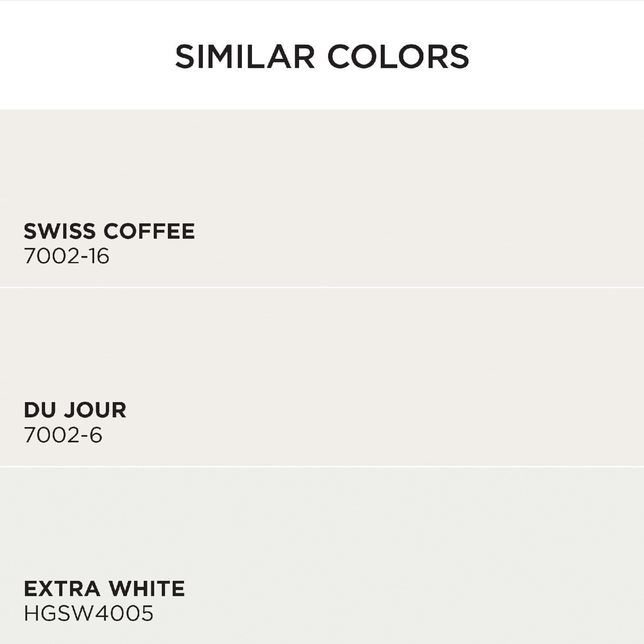Image resolution: width=644 pixels, height=644 pixels.
Task: Click the number 16 in the Swiss Coffee code
Action: tap(99, 256)
